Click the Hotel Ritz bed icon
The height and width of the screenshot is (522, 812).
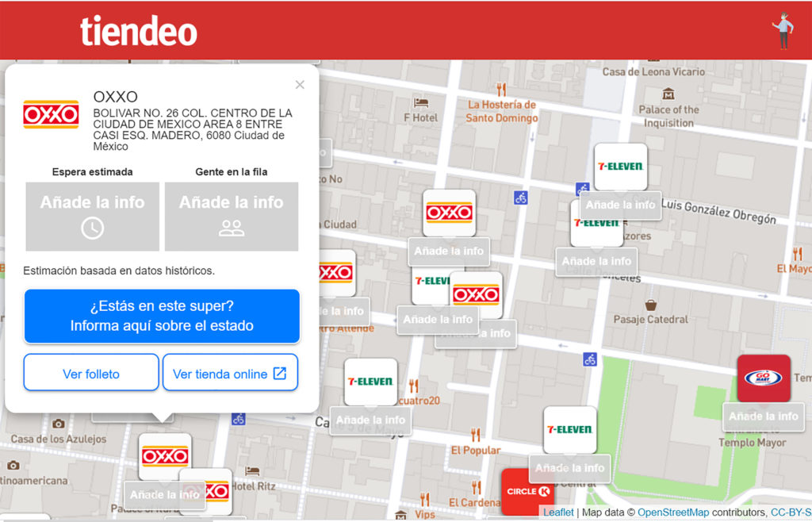(x=252, y=471)
